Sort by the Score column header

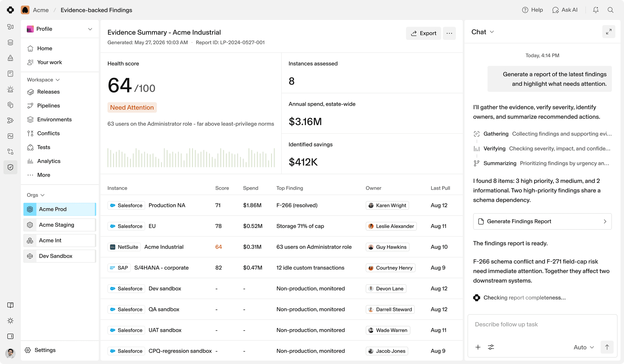(x=222, y=188)
